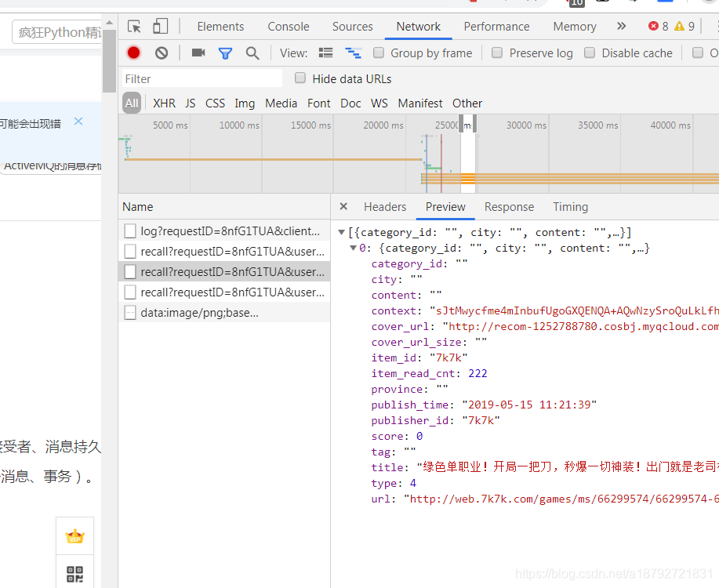Open the warning count indicator showing 9
This screenshot has height=588, width=719.
tap(685, 26)
